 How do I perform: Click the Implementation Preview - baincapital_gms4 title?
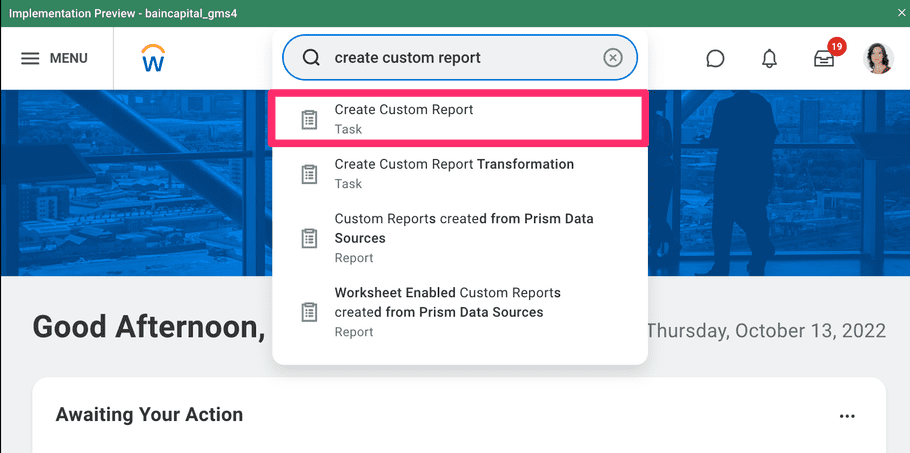click(x=122, y=13)
